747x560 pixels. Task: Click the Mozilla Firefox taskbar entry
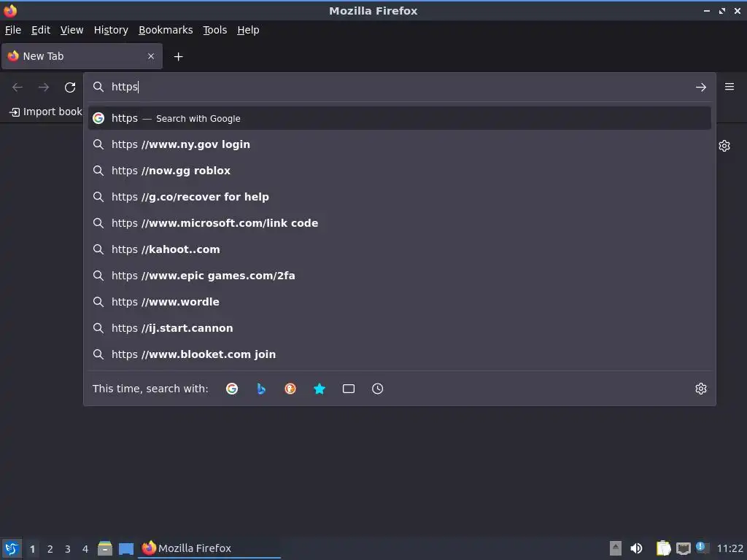(209, 548)
